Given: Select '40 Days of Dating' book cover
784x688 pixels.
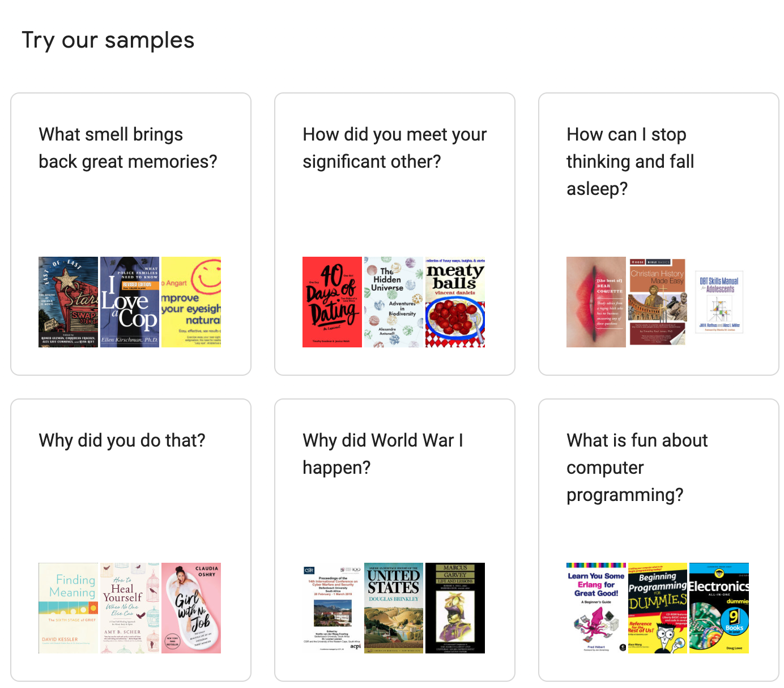Looking at the screenshot, I should 332,302.
